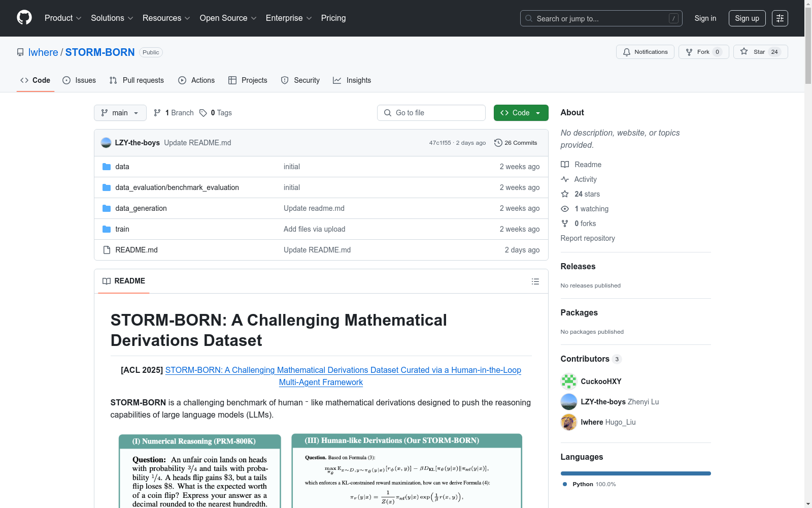
Task: Click the data_evaluation folder icon
Action: click(x=107, y=187)
